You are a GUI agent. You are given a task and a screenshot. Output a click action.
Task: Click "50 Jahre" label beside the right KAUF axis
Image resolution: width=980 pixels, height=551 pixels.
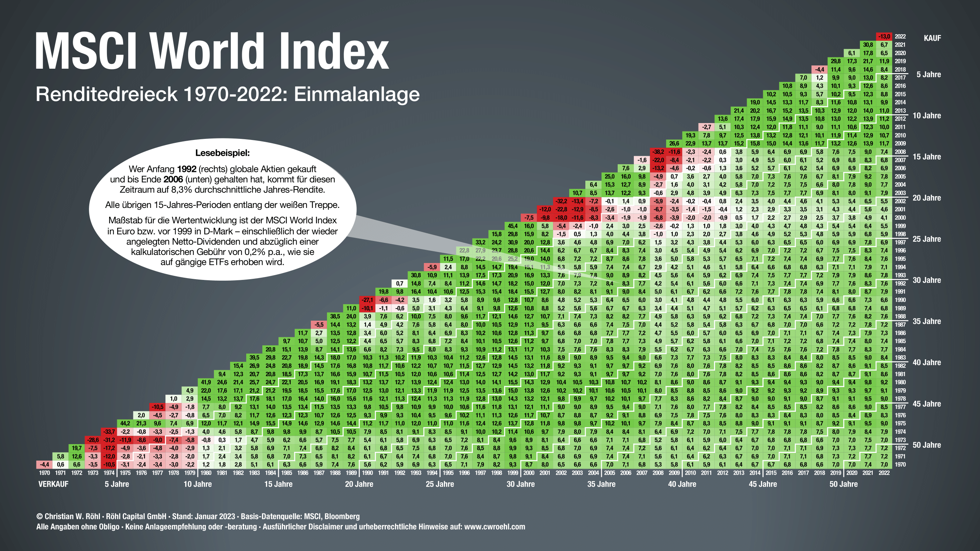926,445
